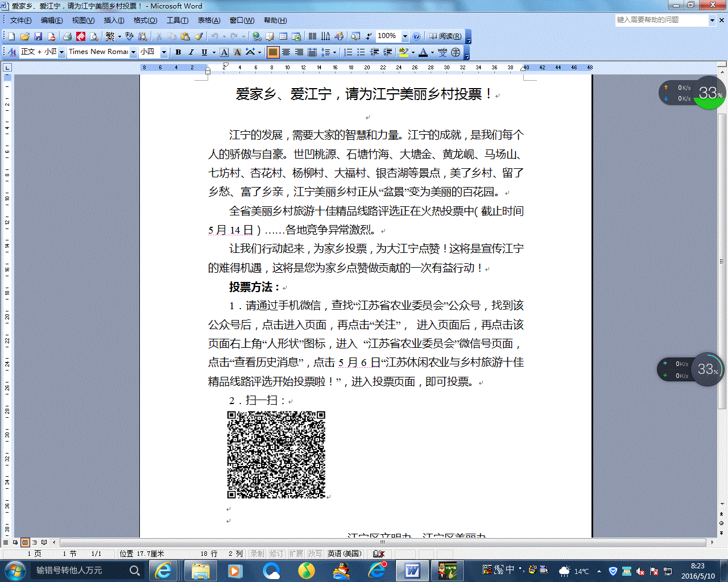
Task: Open the line spacing dropdown arrow
Action: click(x=334, y=52)
